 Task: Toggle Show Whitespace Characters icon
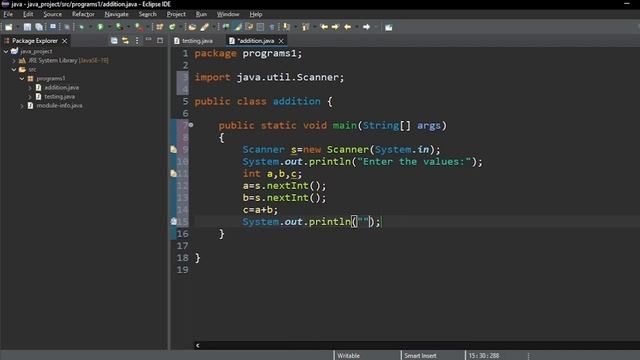pos(271,27)
